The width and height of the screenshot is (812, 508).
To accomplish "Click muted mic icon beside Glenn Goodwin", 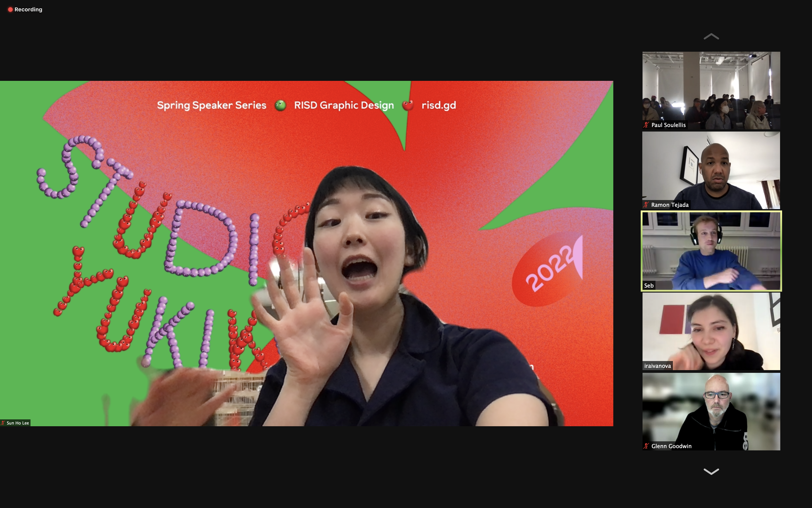I will [646, 446].
